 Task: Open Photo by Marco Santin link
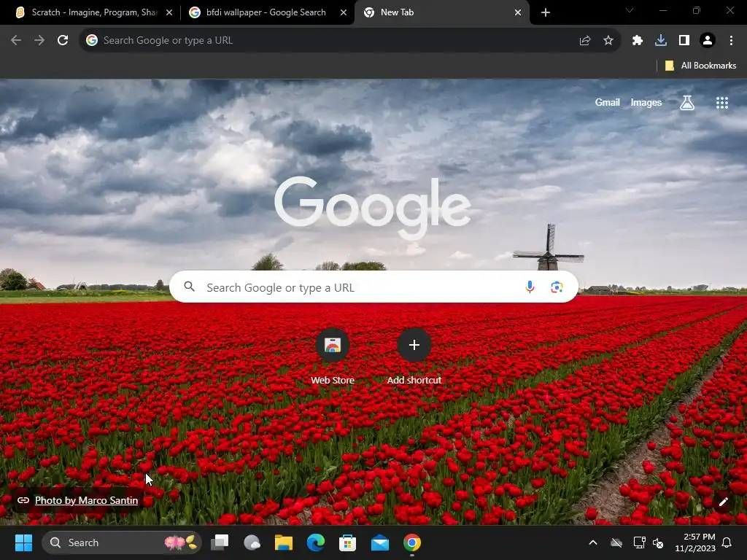pyautogui.click(x=86, y=500)
